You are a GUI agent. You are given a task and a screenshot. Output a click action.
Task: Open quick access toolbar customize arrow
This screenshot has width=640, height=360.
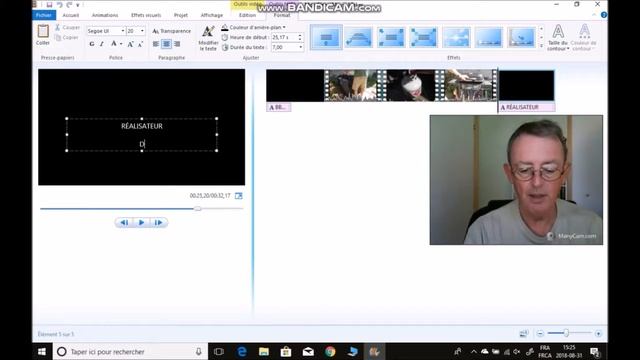[78, 5]
